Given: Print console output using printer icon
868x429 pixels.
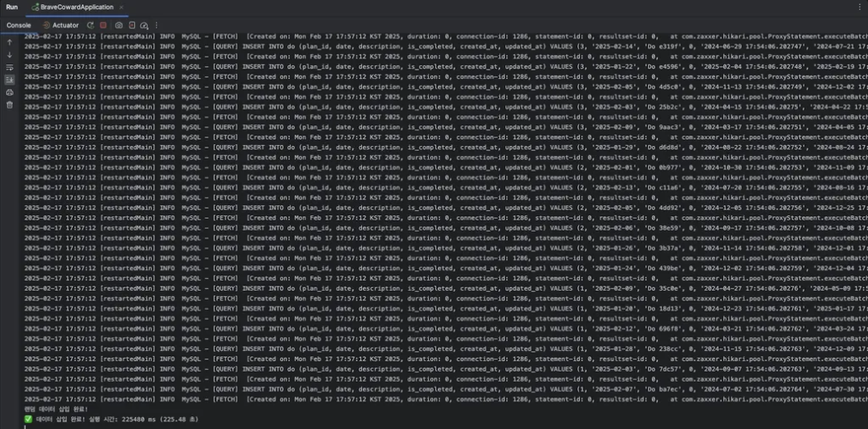Looking at the screenshot, I should point(9,93).
